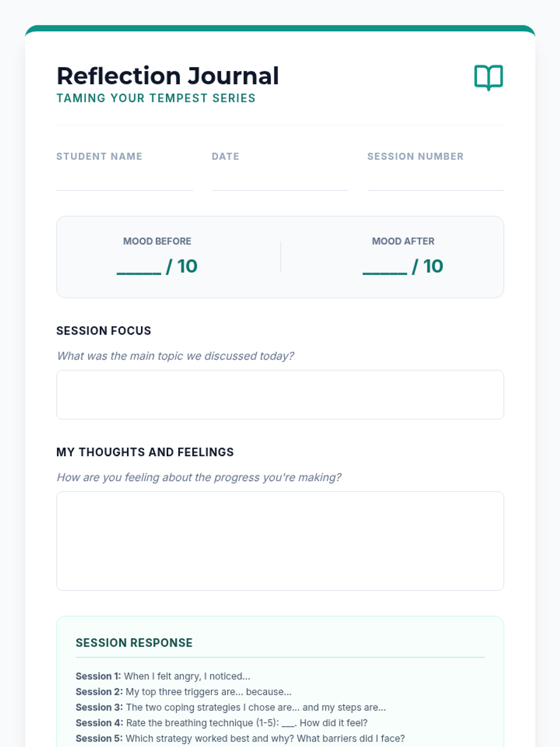Click the Student Name input line
The height and width of the screenshot is (747, 560).
(x=124, y=181)
